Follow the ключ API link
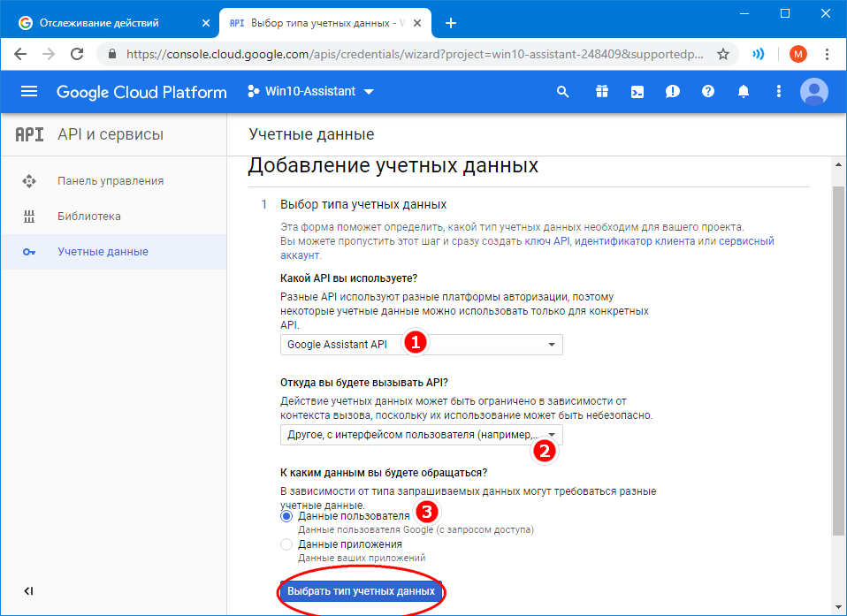The image size is (847, 616). click(x=547, y=240)
